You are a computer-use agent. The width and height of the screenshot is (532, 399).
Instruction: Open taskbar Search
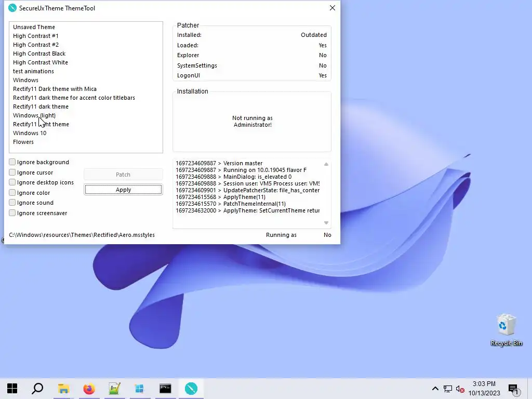[37, 389]
